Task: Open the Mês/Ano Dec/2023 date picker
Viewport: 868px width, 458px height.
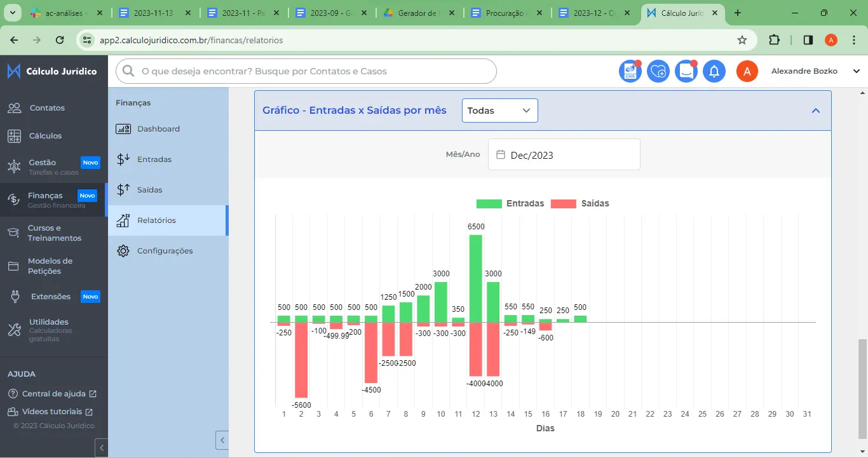Action: tap(564, 154)
